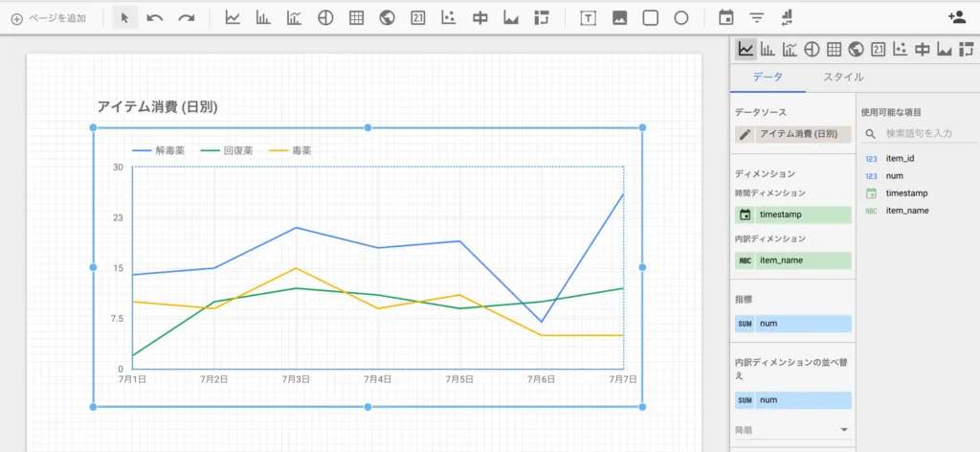Select the Text box tool
This screenshot has height=452, width=980.
pyautogui.click(x=588, y=18)
